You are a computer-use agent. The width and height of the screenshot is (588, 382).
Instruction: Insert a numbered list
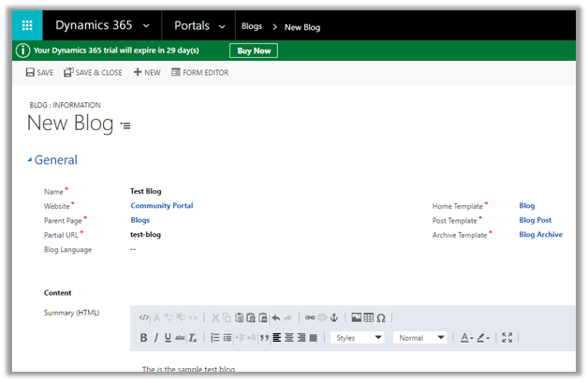214,338
